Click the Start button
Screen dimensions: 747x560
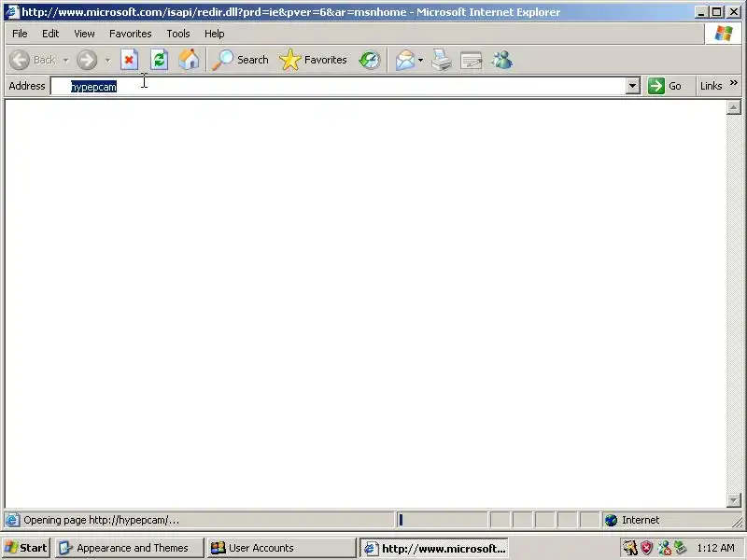(26, 548)
